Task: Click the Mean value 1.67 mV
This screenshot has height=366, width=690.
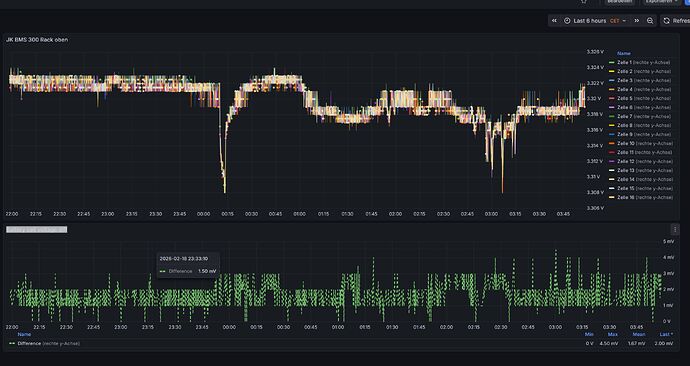Action: pyautogui.click(x=636, y=344)
